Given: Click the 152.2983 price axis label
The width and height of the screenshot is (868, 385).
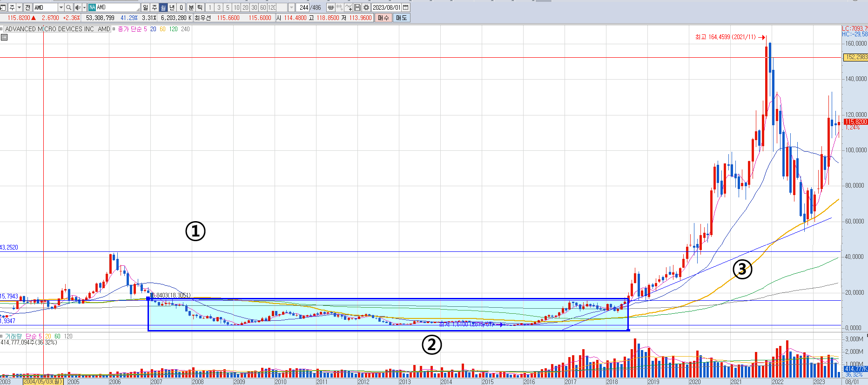Looking at the screenshot, I should (855, 57).
